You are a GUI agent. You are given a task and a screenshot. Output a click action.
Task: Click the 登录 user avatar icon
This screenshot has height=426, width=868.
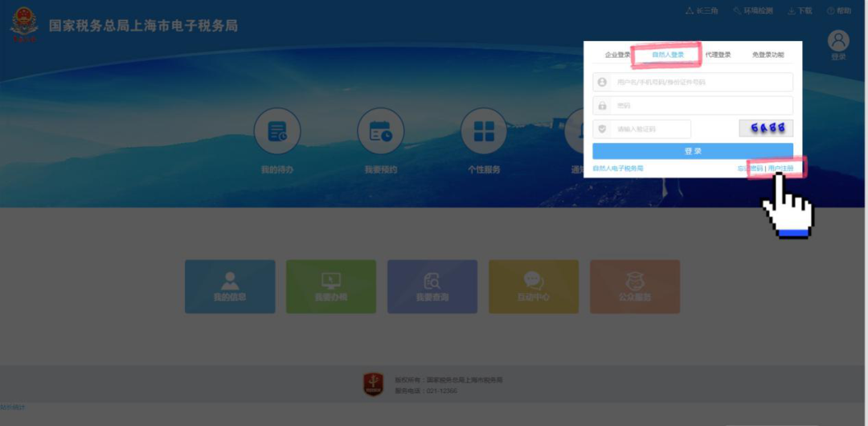pos(838,41)
